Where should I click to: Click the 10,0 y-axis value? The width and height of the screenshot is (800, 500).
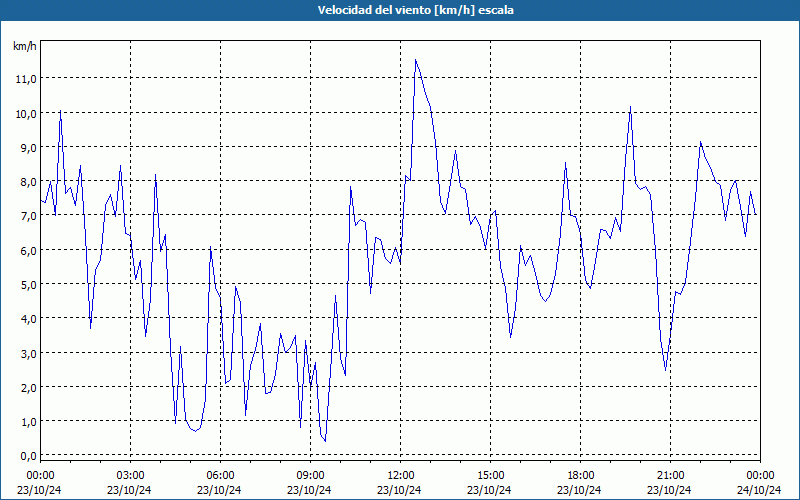click(27, 113)
